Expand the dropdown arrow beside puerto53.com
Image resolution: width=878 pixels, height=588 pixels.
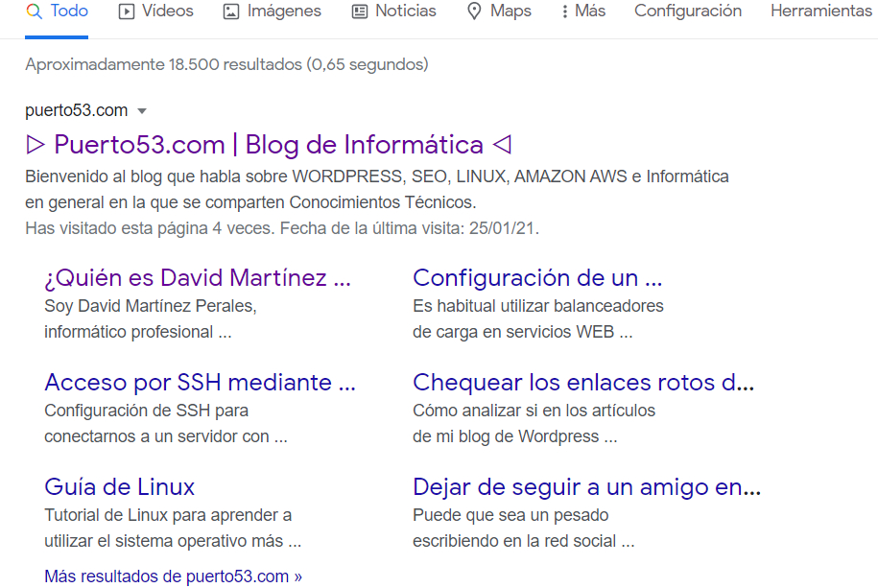tap(142, 111)
